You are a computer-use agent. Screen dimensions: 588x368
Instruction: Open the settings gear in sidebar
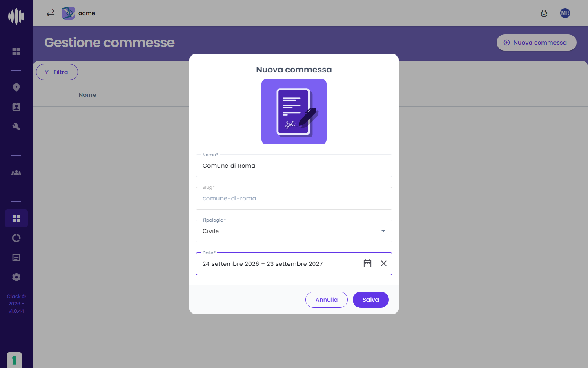point(16,277)
